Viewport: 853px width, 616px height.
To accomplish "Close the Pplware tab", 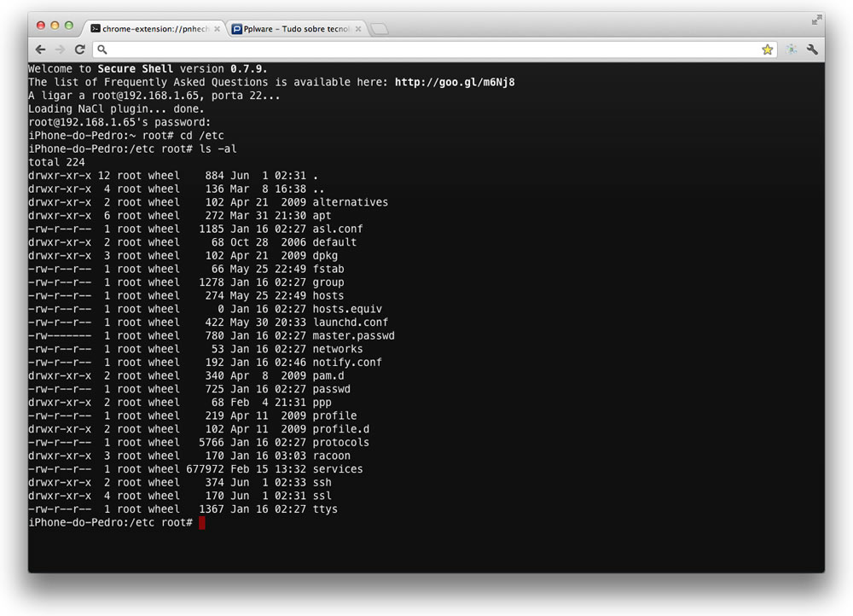I will tap(358, 29).
